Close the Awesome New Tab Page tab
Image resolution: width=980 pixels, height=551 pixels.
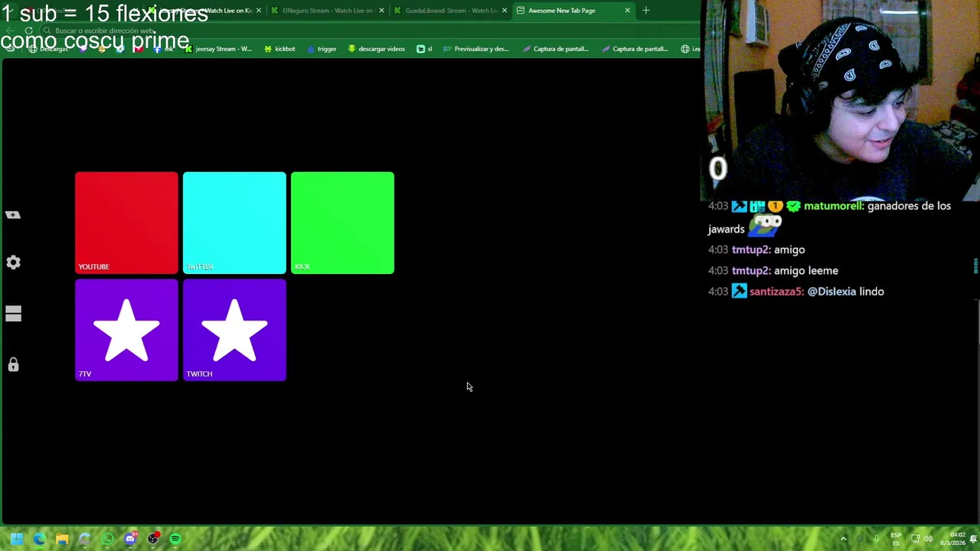[x=628, y=11]
